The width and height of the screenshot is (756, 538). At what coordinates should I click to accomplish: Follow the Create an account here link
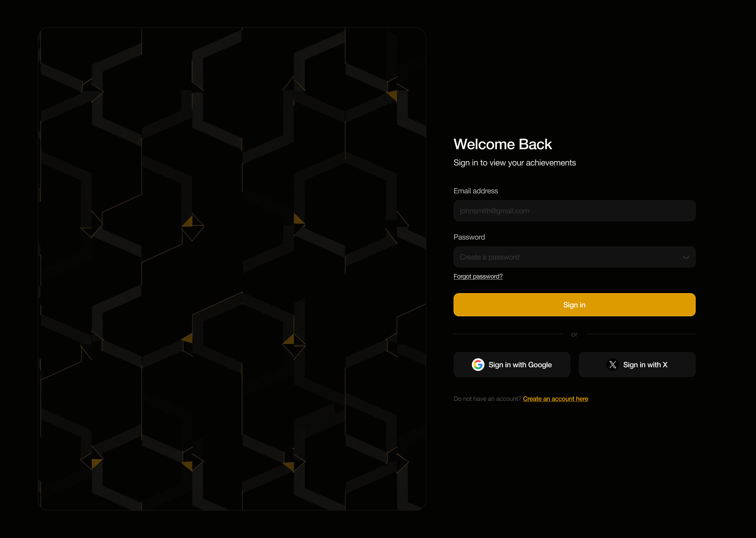click(x=555, y=399)
